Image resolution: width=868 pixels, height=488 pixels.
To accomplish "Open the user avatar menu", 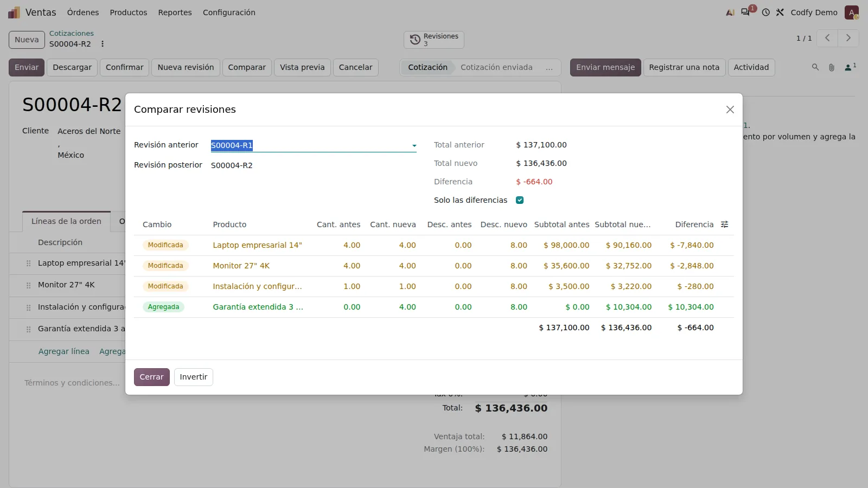I will (x=851, y=12).
